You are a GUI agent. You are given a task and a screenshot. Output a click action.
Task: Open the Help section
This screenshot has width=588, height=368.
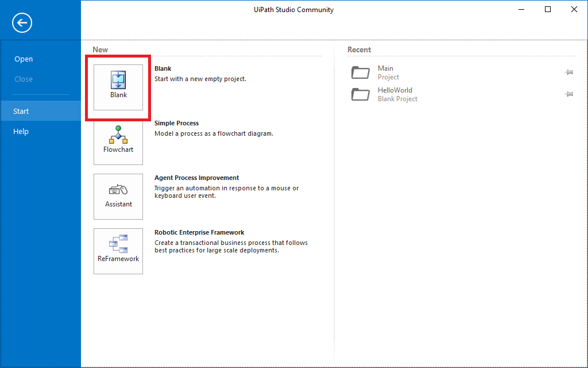pos(21,132)
